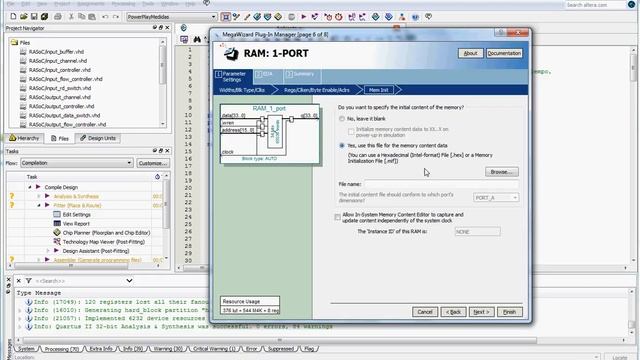Viewport: 640px width, 360px height.
Task: Open the PORT_A dimensions dropdown
Action: pyautogui.click(x=496, y=198)
